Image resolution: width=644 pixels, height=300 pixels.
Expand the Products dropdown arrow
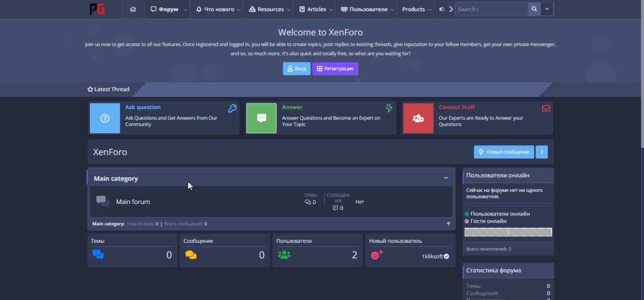click(x=429, y=10)
